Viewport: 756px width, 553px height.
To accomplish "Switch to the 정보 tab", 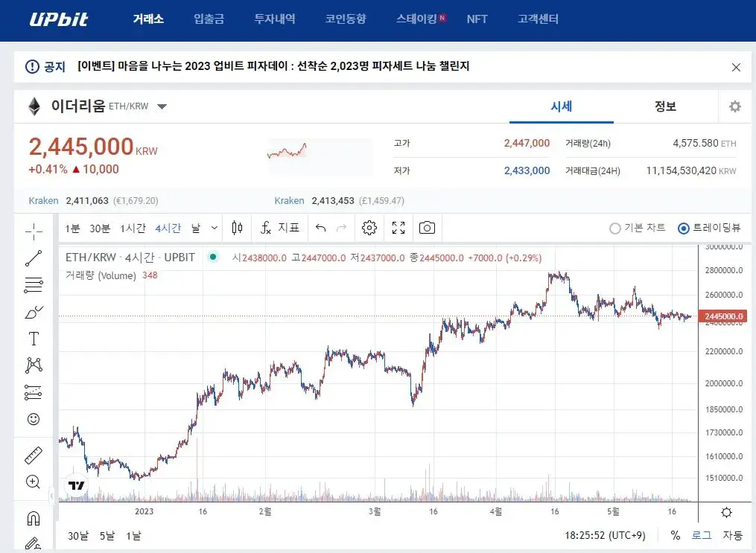I will coord(665,106).
